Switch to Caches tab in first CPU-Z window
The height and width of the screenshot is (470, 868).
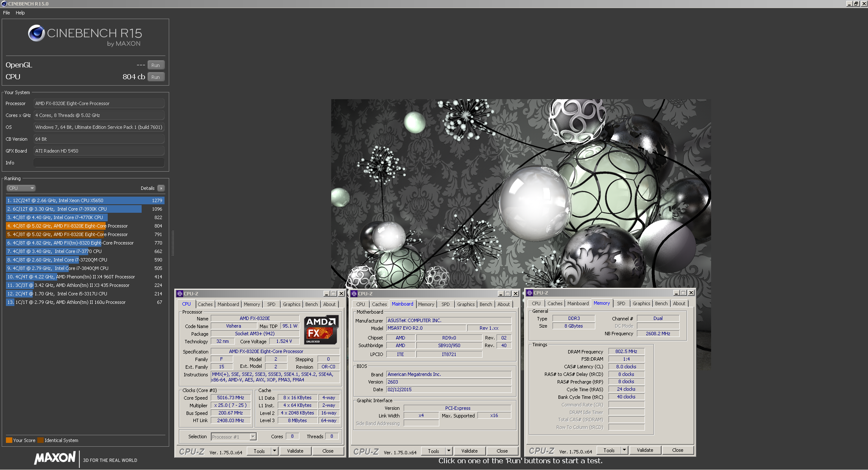pyautogui.click(x=205, y=304)
